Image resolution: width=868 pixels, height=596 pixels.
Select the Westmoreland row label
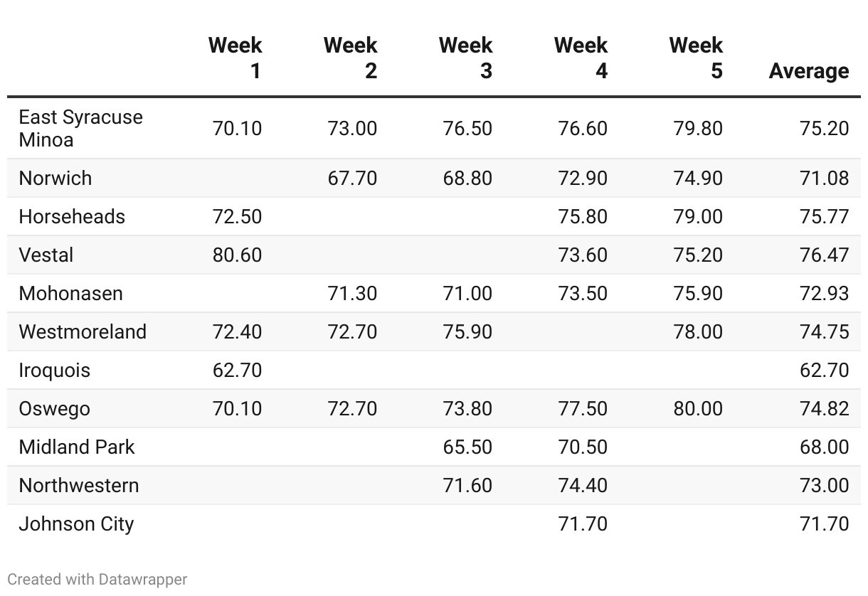(83, 331)
